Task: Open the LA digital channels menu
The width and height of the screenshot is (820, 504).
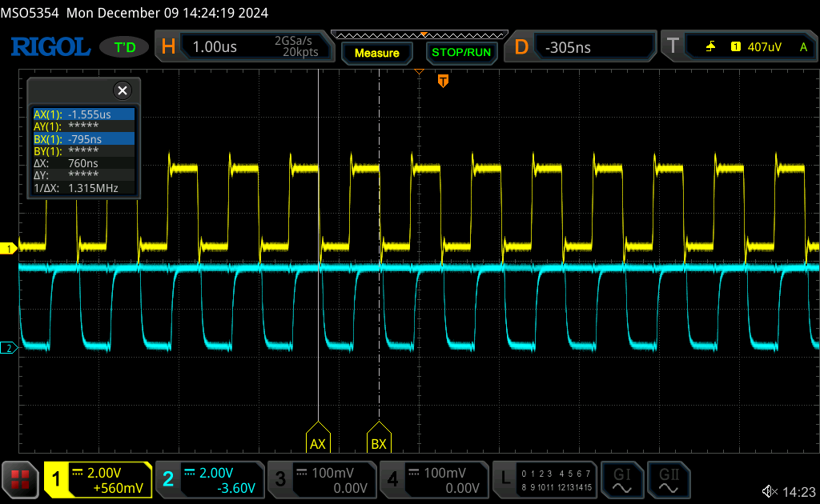Action: tap(545, 479)
